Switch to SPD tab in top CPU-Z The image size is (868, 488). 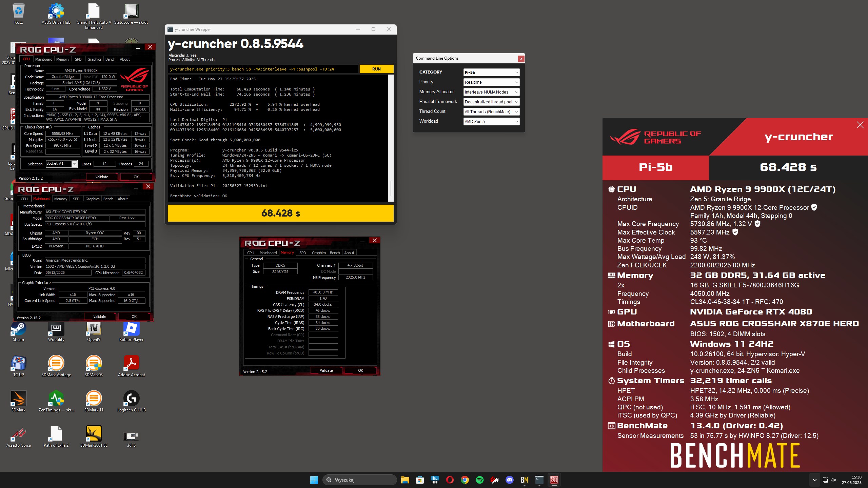pos(78,59)
